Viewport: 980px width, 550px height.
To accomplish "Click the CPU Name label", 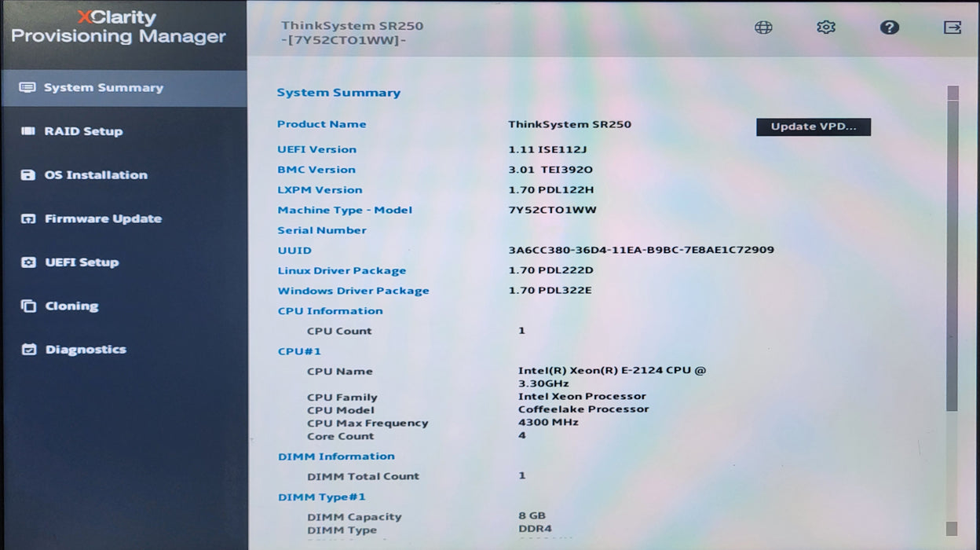I will (x=340, y=372).
